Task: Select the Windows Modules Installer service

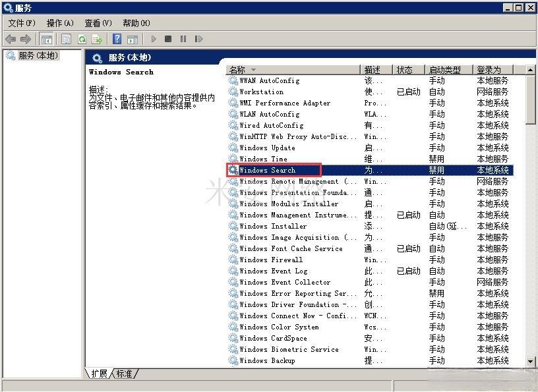Action: [289, 204]
